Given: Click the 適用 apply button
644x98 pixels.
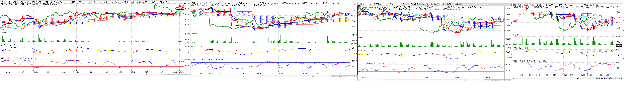Looking at the screenshot, I should coord(449,4).
